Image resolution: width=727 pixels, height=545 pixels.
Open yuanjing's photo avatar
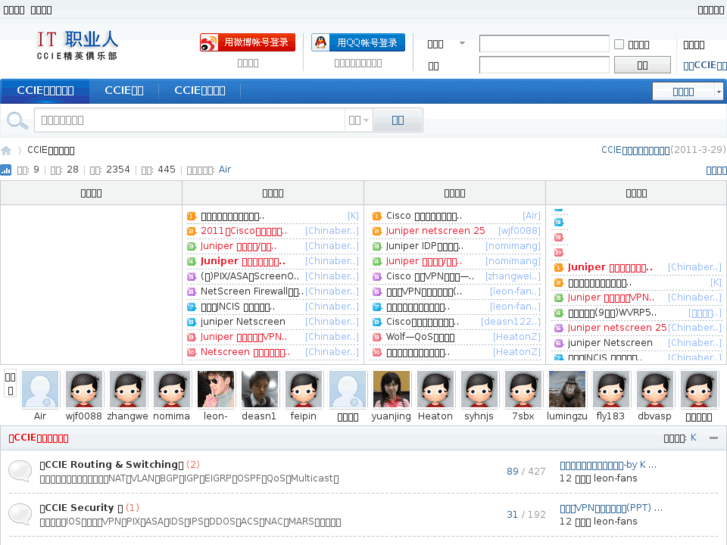pyautogui.click(x=391, y=389)
